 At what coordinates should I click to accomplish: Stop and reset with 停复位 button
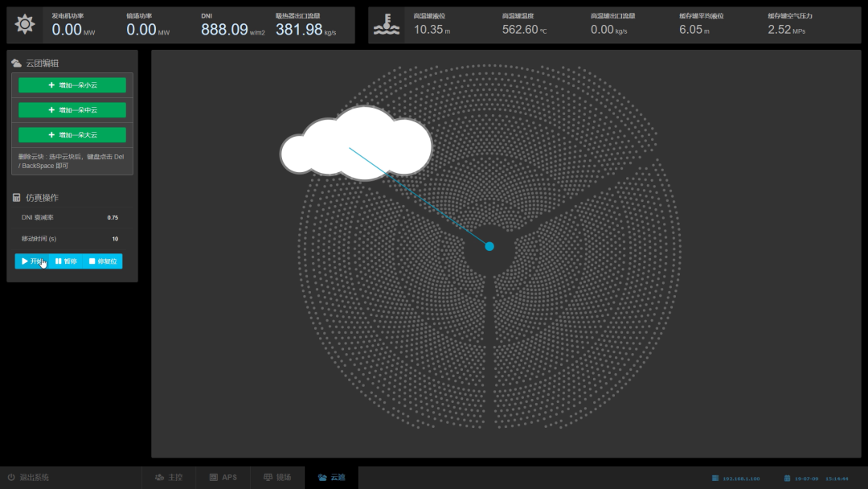102,261
